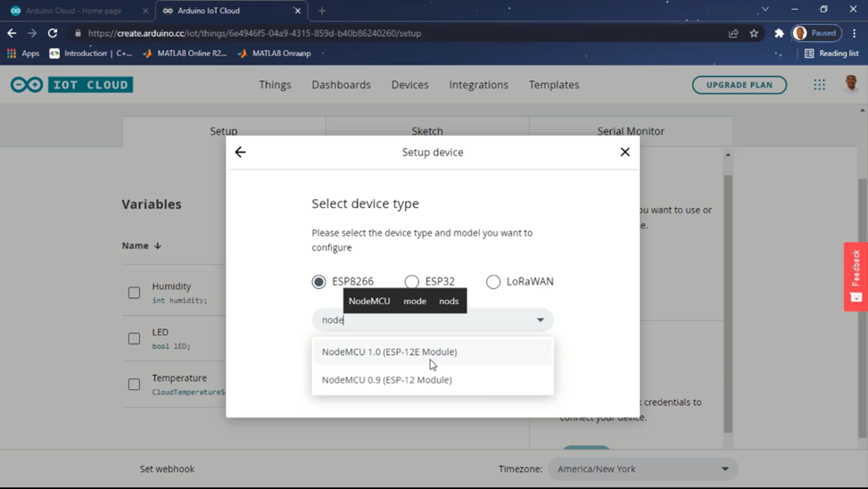The image size is (868, 489).
Task: Reload the current page
Action: [53, 33]
